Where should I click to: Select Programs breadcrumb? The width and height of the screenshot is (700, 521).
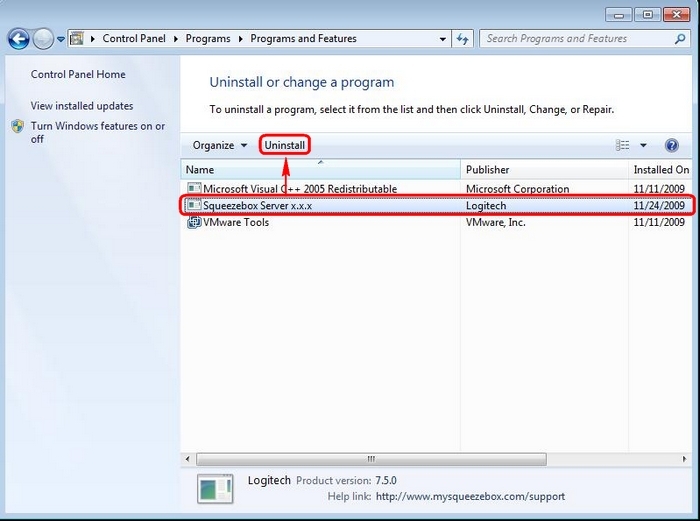pyautogui.click(x=208, y=38)
